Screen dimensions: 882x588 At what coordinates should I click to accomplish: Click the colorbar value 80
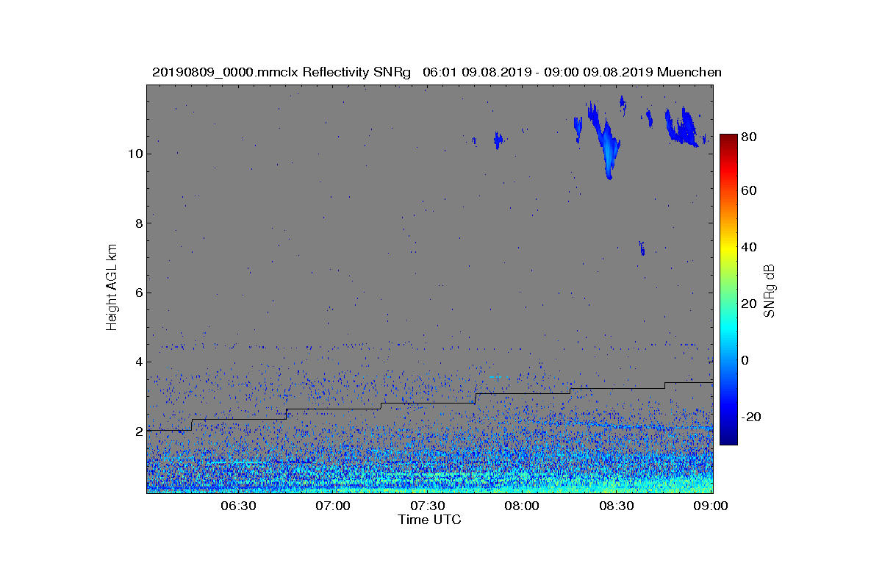click(x=750, y=136)
